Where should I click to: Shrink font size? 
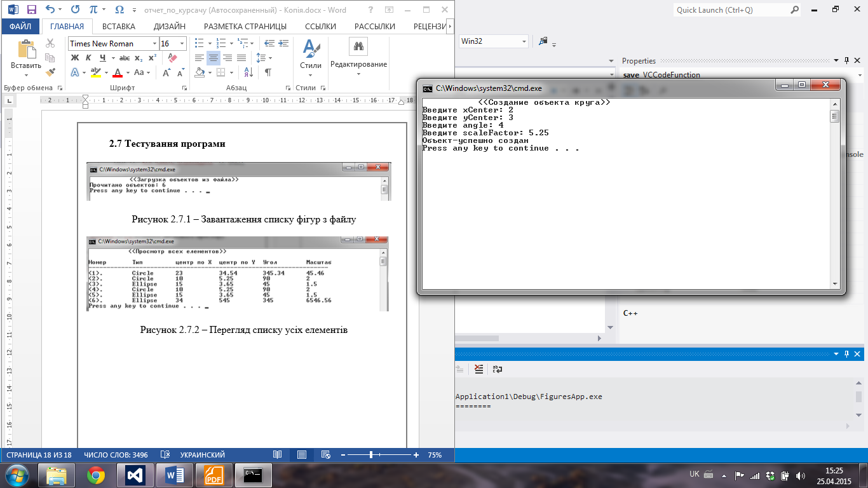(180, 72)
